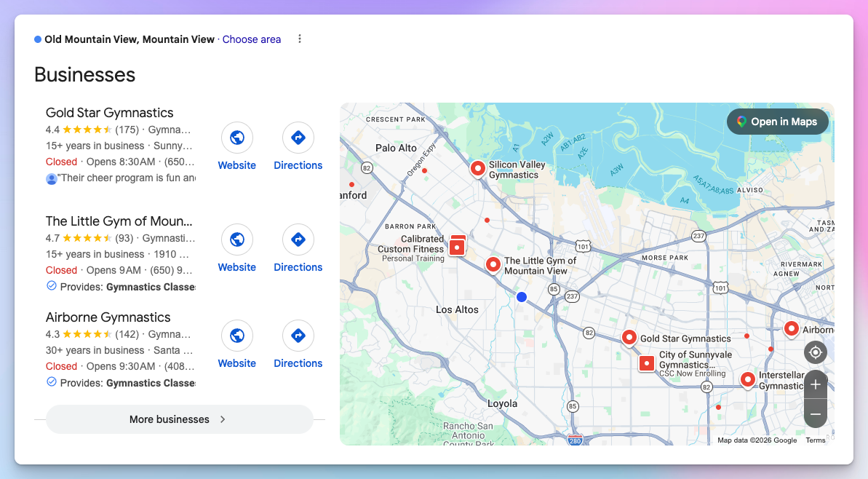The height and width of the screenshot is (479, 868).
Task: Click Loyola label on map
Action: tap(502, 404)
